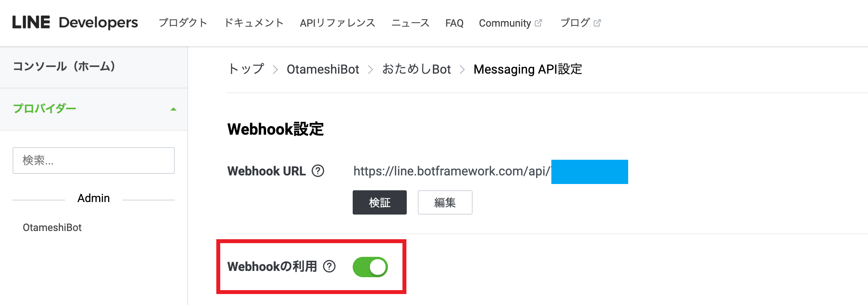
Task: Click help icon beside Webhookの利用
Action: click(329, 267)
